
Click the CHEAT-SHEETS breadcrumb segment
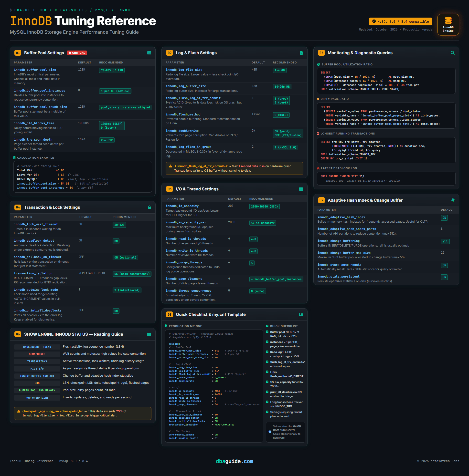pos(71,10)
